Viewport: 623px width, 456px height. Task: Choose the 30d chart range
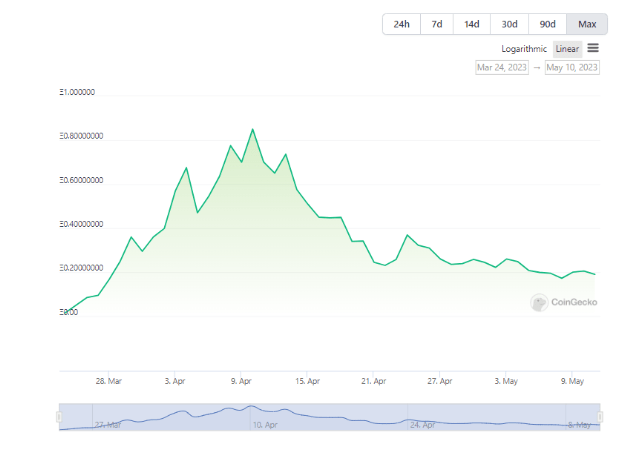click(509, 24)
